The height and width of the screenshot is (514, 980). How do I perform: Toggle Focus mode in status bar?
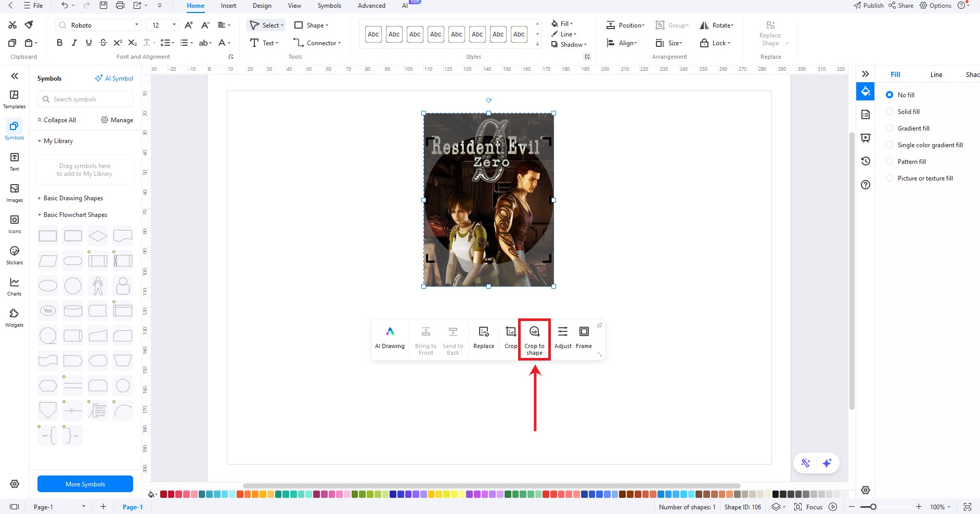[x=808, y=507]
